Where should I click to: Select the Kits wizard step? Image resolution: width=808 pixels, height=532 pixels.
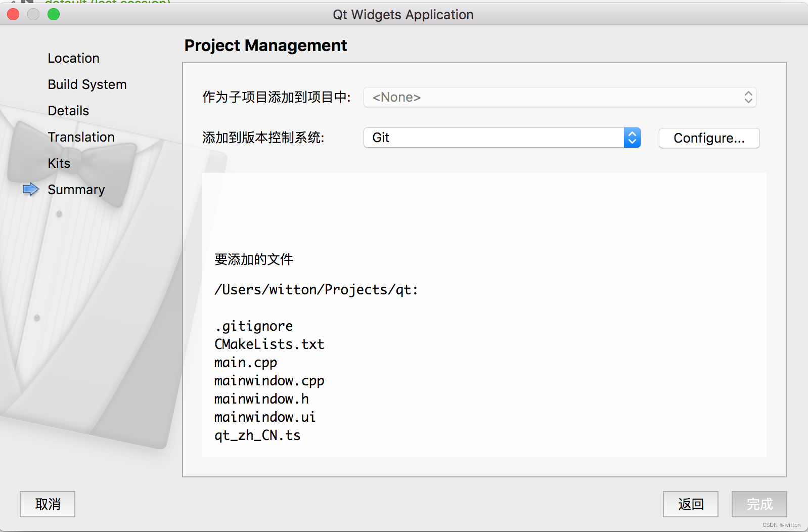click(59, 163)
